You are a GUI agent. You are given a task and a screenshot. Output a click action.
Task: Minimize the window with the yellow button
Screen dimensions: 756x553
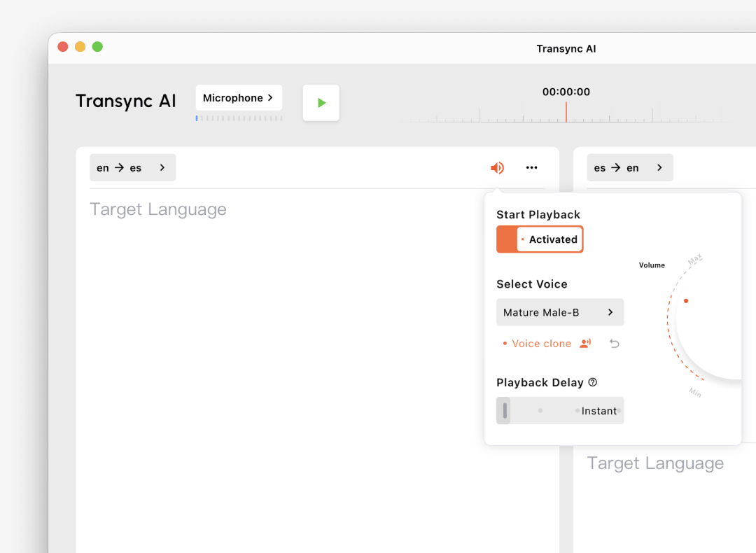pos(80,47)
